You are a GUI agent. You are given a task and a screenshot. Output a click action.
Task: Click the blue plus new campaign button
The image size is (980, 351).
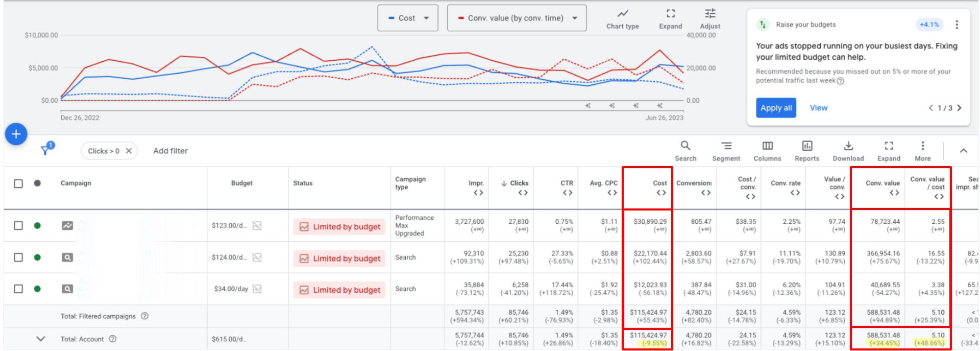pos(16,134)
